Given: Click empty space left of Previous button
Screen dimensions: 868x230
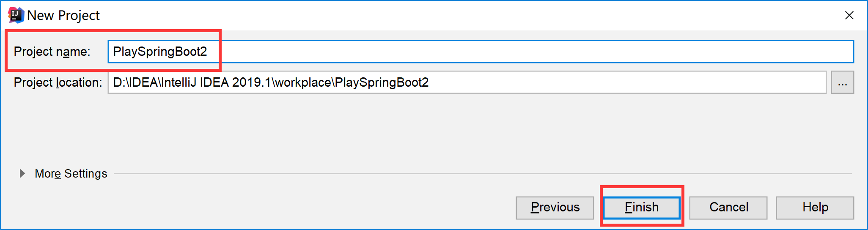Looking at the screenshot, I should click(296, 208).
